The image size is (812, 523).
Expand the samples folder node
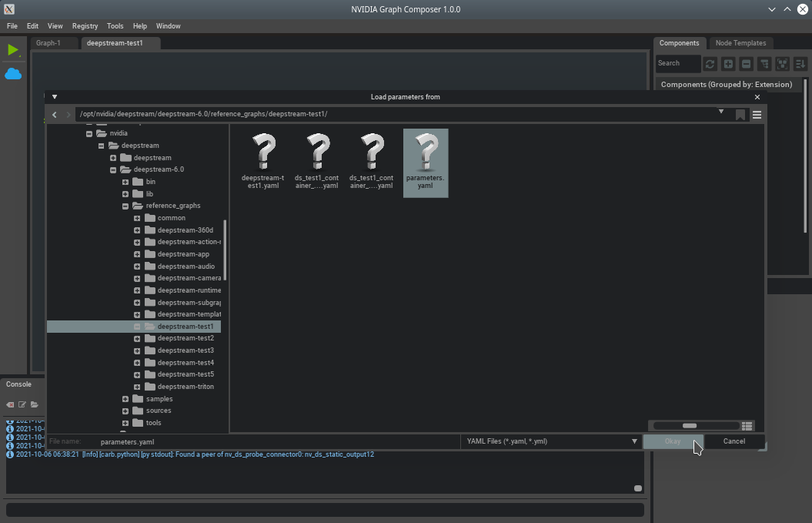coord(125,399)
